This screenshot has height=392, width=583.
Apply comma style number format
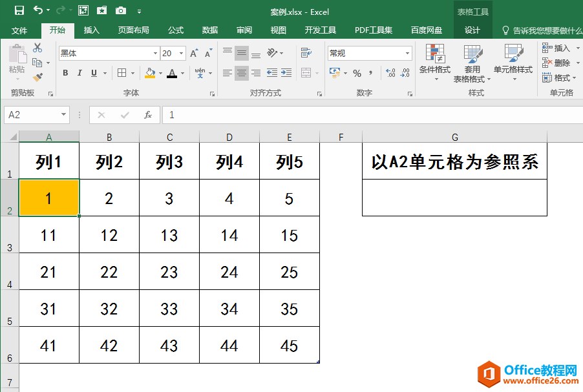371,73
